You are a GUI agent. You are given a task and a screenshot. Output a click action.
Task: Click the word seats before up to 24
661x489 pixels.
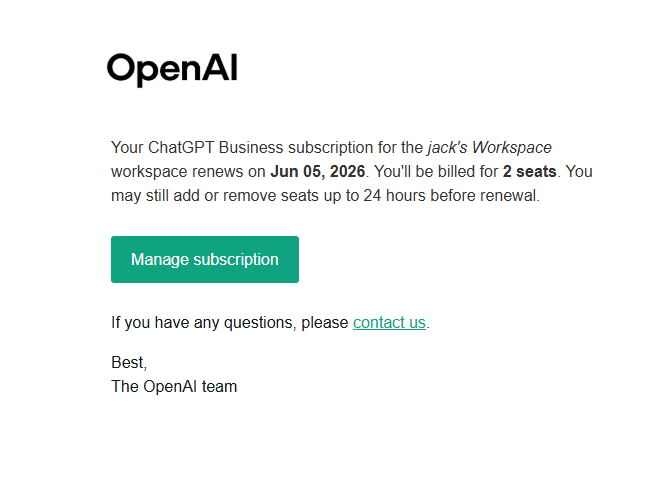click(300, 196)
